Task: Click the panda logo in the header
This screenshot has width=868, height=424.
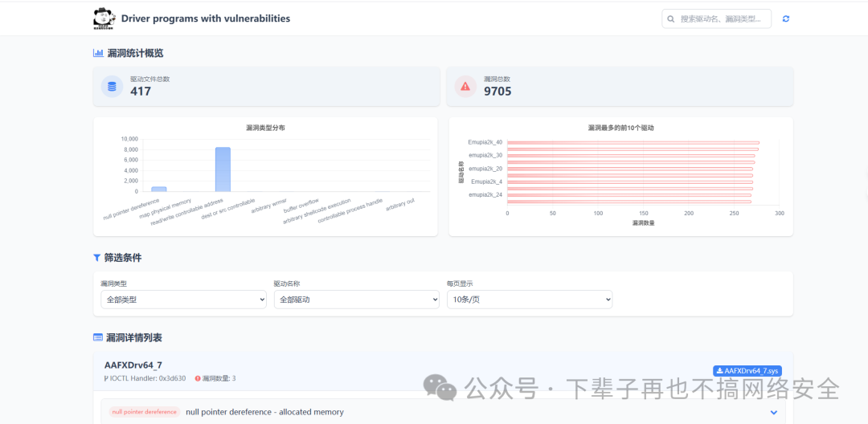Action: pyautogui.click(x=104, y=18)
